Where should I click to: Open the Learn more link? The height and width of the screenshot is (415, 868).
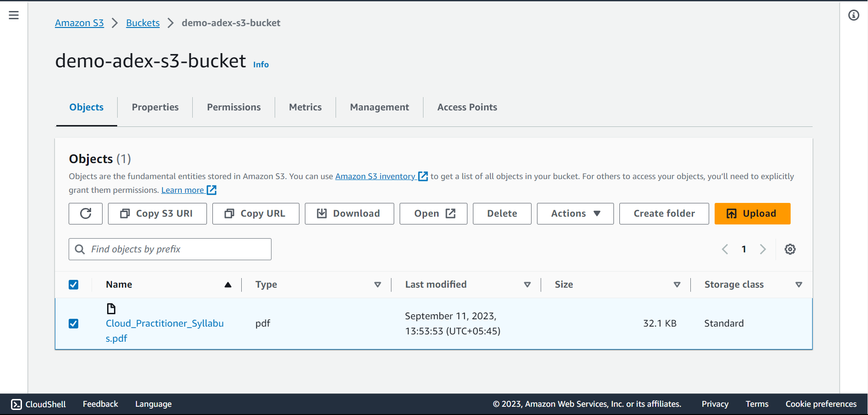click(183, 190)
